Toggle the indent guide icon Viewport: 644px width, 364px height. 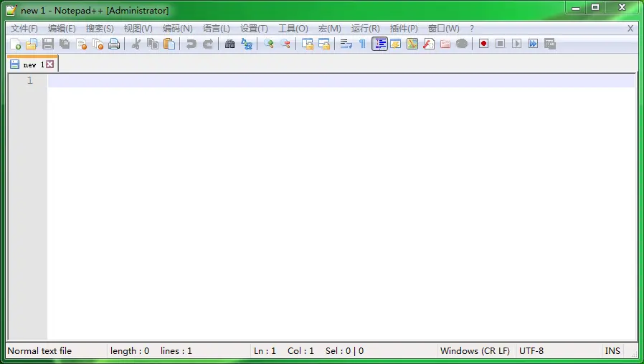[379, 44]
